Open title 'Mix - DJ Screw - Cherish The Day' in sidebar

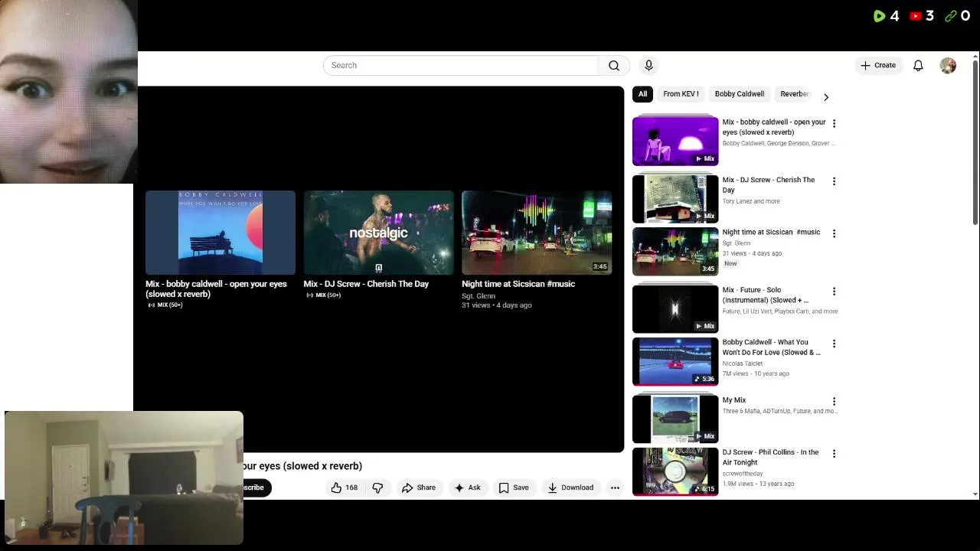pyautogui.click(x=769, y=185)
